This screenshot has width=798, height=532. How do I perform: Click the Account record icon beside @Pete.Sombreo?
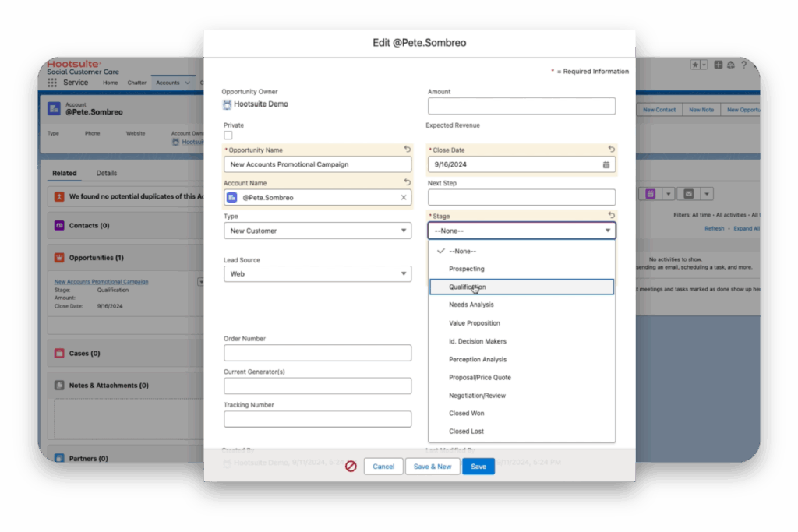pos(54,108)
